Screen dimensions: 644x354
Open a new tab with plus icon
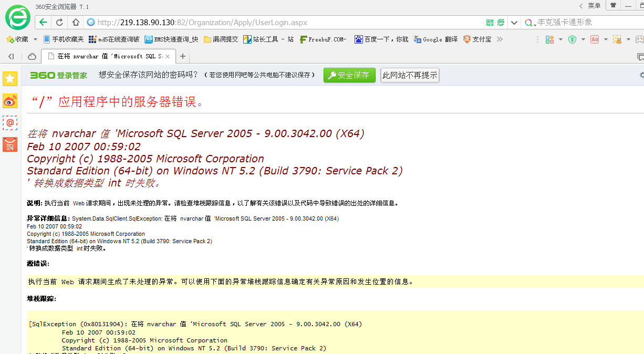[x=183, y=56]
